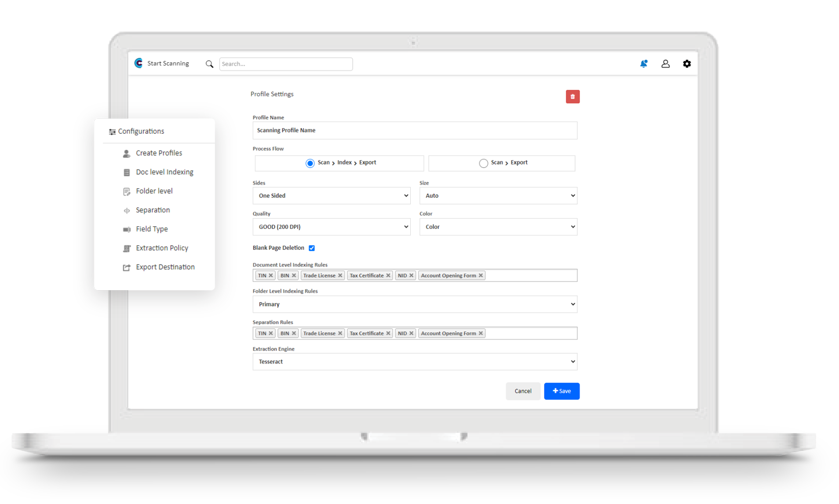Click the Save button
The image size is (839, 504).
click(562, 391)
